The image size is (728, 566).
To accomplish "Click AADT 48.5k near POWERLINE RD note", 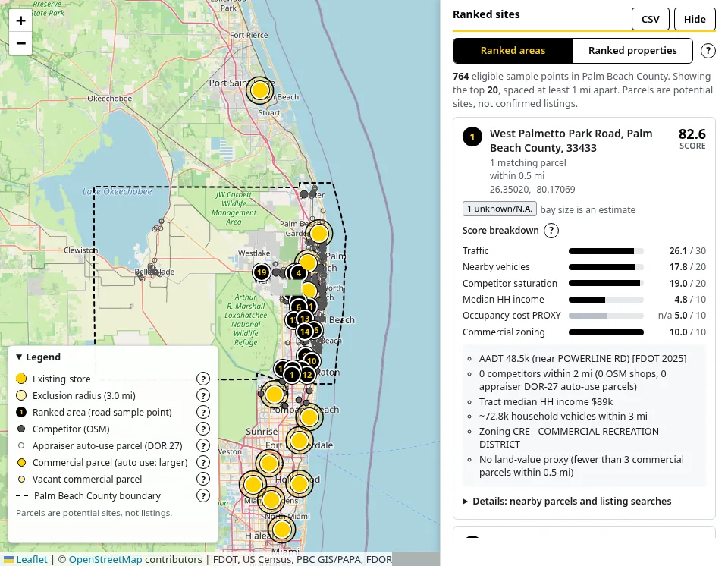I will (x=582, y=358).
